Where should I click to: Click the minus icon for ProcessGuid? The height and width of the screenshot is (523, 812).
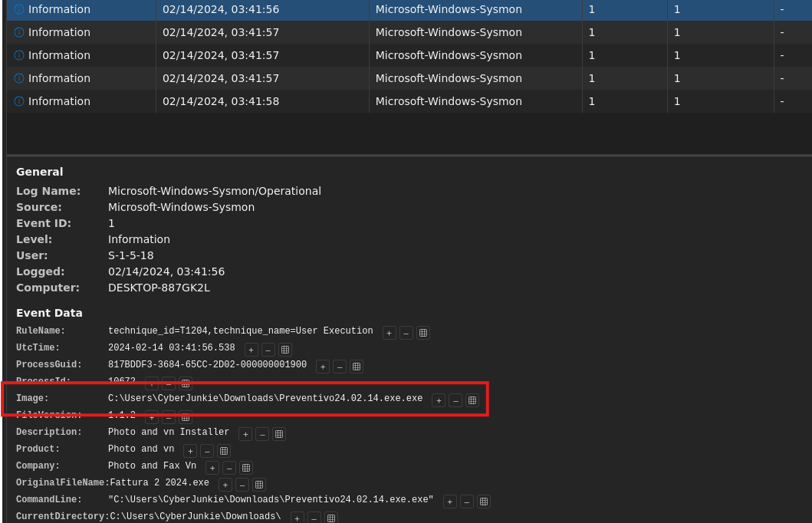tap(340, 367)
